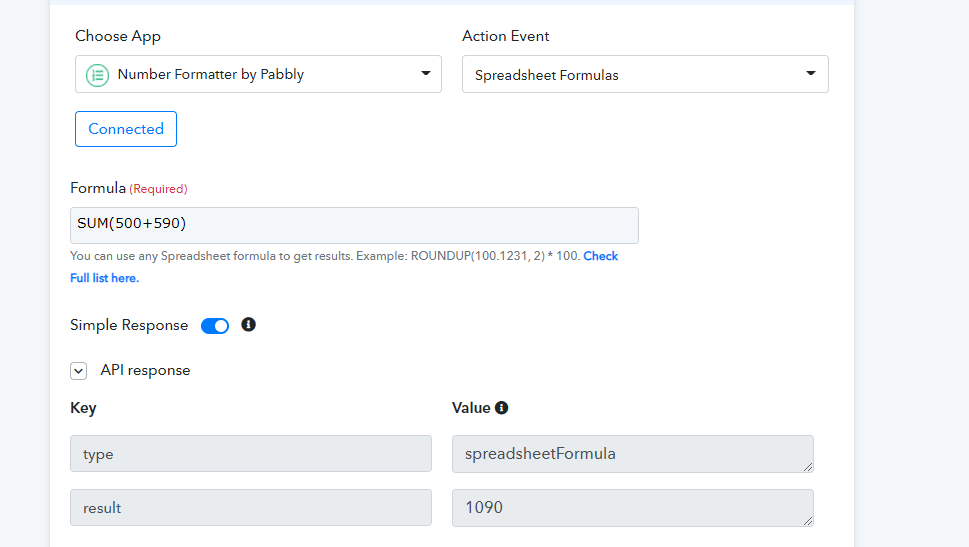Open the Choose App dropdown
The width and height of the screenshot is (969, 547).
(258, 74)
